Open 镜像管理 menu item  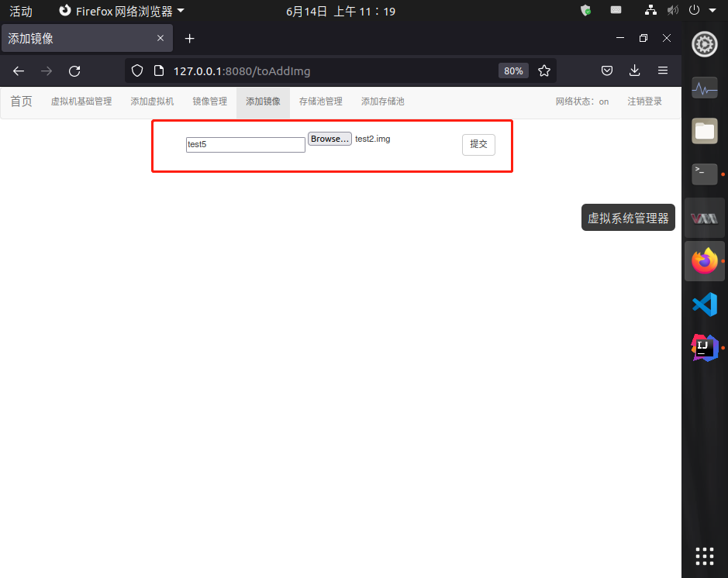pos(210,101)
